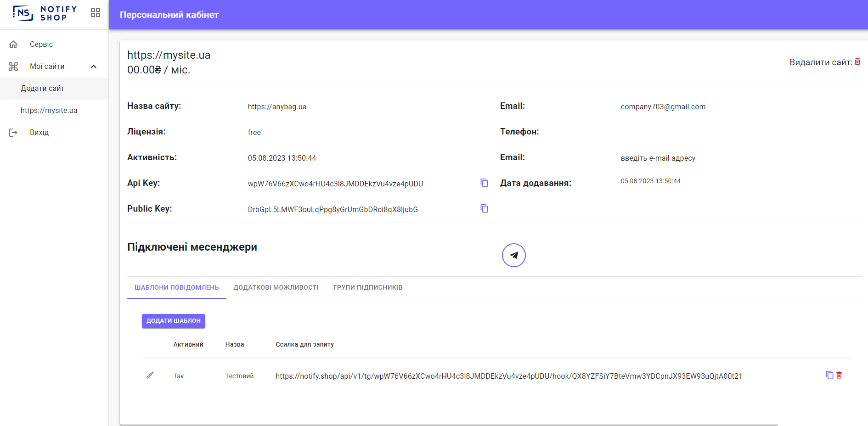The width and height of the screenshot is (868, 426).
Task: Click the home icon next to Сервіс
Action: (x=13, y=45)
